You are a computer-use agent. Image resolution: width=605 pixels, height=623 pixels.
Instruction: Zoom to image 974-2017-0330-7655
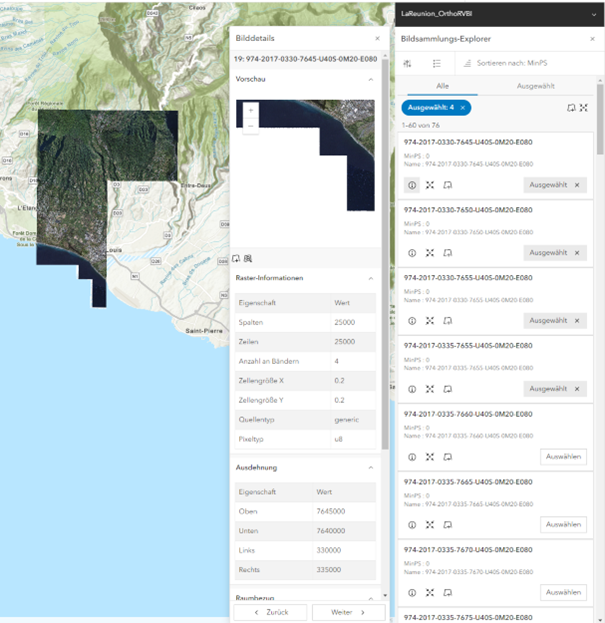click(x=430, y=321)
